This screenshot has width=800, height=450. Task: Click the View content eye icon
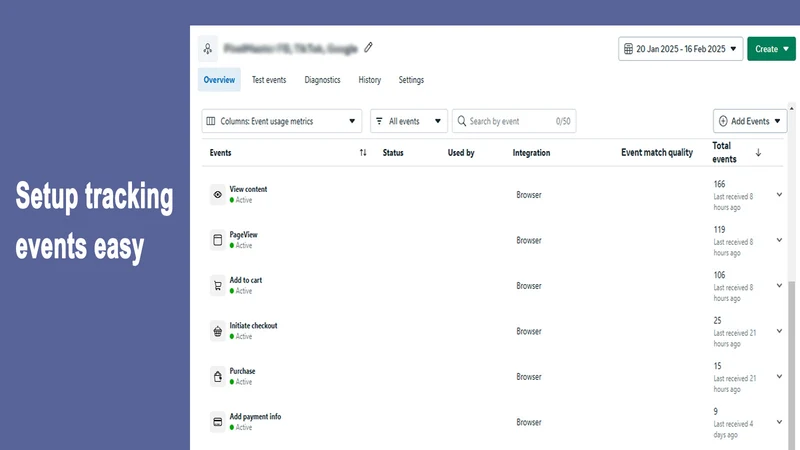click(217, 194)
